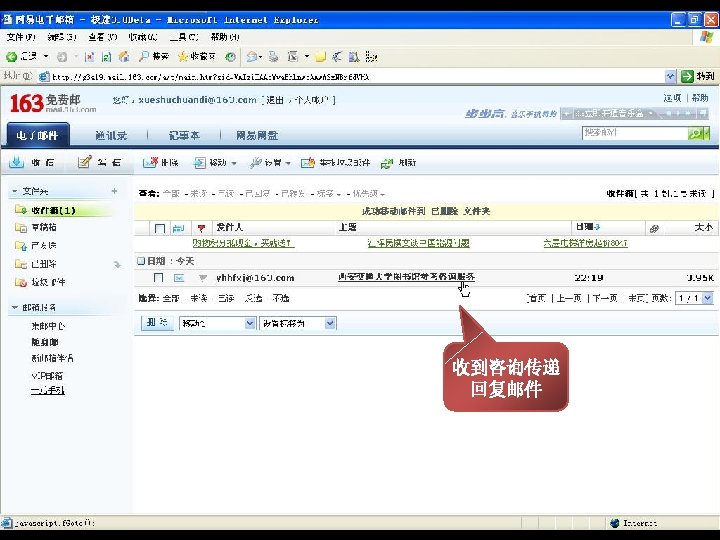Toggle the 日期: 今天 group checkbox
The image size is (720, 540).
tap(141, 261)
